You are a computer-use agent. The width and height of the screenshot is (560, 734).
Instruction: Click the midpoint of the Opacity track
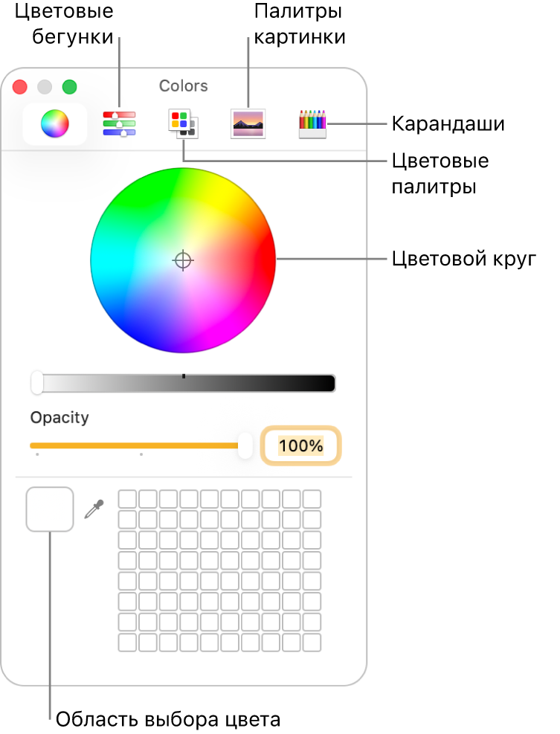(138, 445)
